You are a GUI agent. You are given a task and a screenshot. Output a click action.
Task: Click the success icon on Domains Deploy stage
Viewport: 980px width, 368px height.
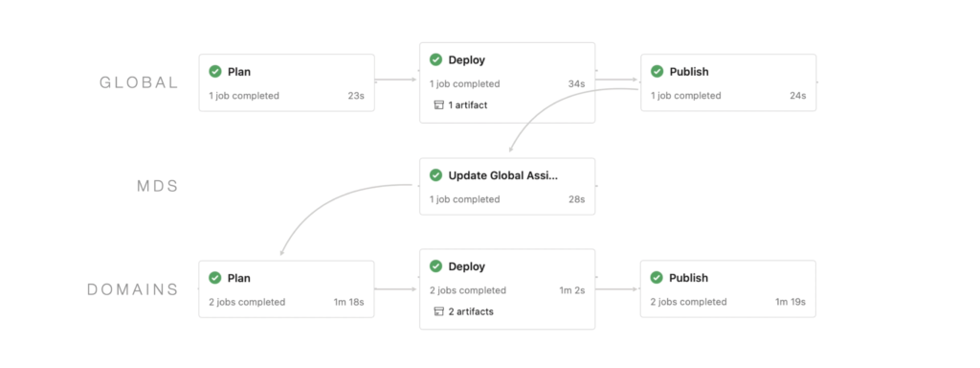435,266
